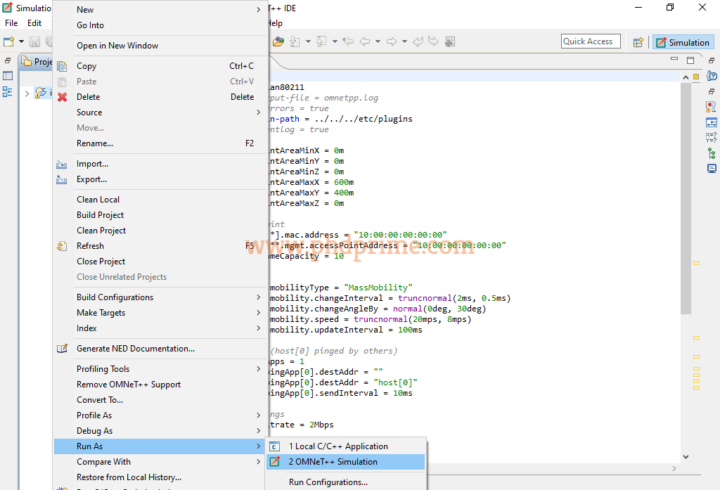Click the New wizard toolbar icon
Image resolution: width=720 pixels, height=490 pixels.
coord(8,42)
